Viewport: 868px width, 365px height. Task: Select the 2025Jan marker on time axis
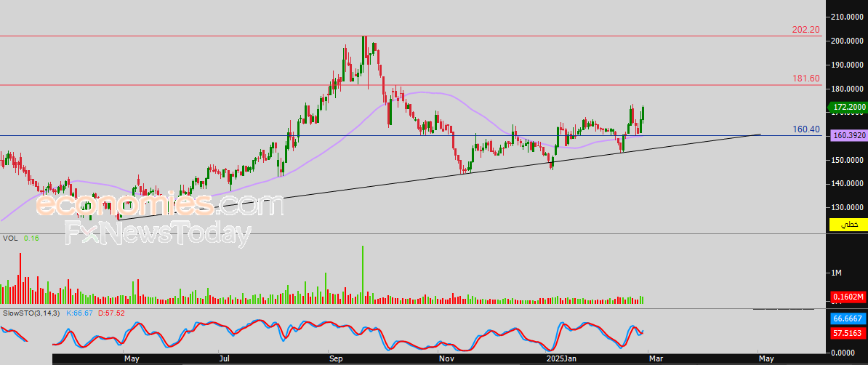[x=561, y=359]
